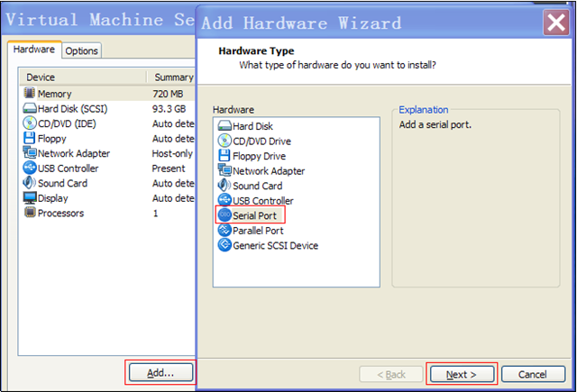Select the Hard Disk icon in wizard list
Screen dimensions: 577x392
pos(224,127)
